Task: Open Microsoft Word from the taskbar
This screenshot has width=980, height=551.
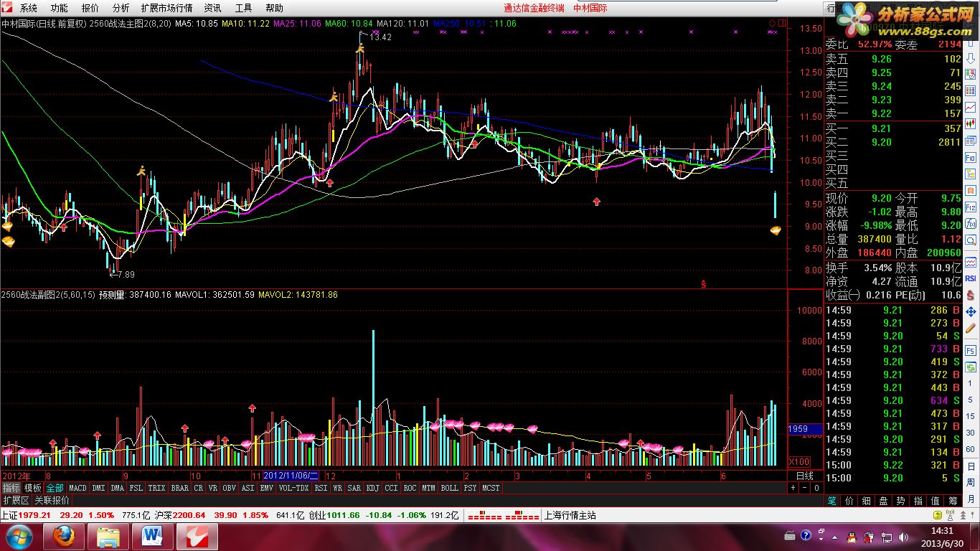Action: click(x=152, y=537)
